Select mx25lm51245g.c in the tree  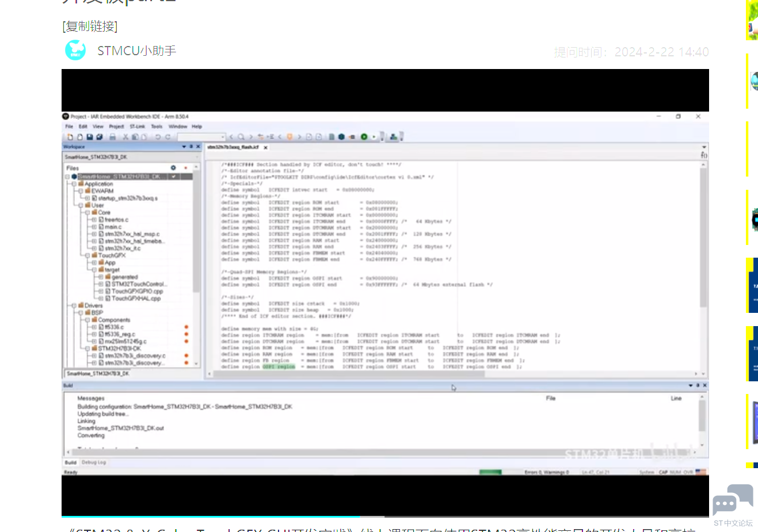(125, 342)
